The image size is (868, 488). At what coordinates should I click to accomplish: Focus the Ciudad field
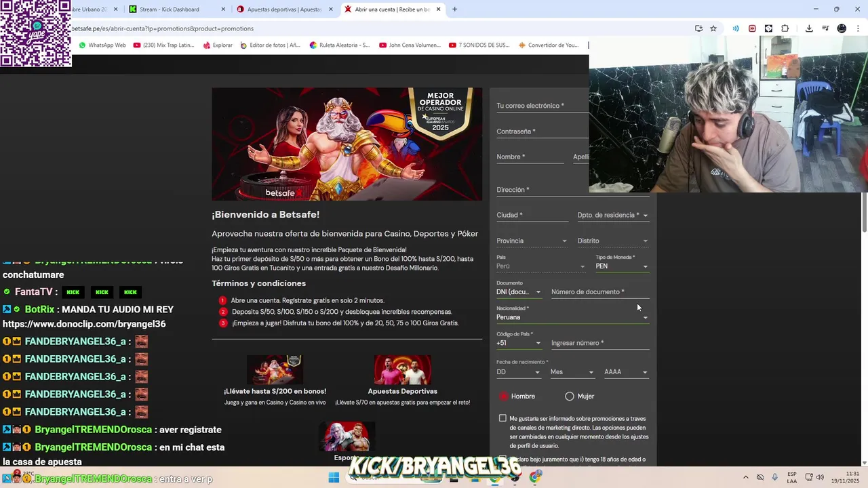pos(532,215)
